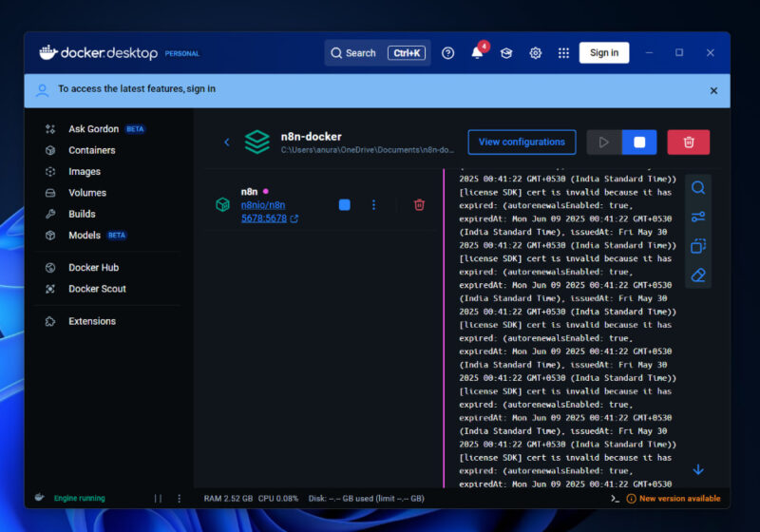The image size is (760, 532).
Task: Click the start play button for n8n-docker
Action: [x=604, y=142]
